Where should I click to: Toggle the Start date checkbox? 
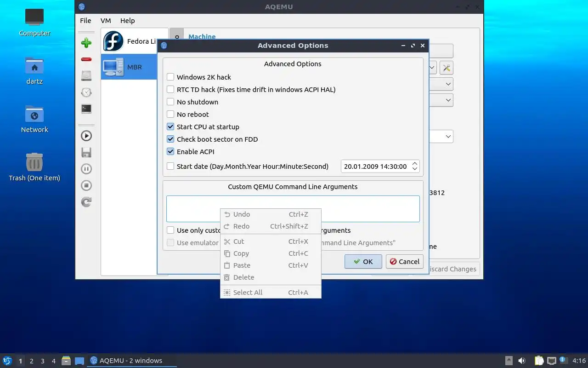click(x=170, y=167)
